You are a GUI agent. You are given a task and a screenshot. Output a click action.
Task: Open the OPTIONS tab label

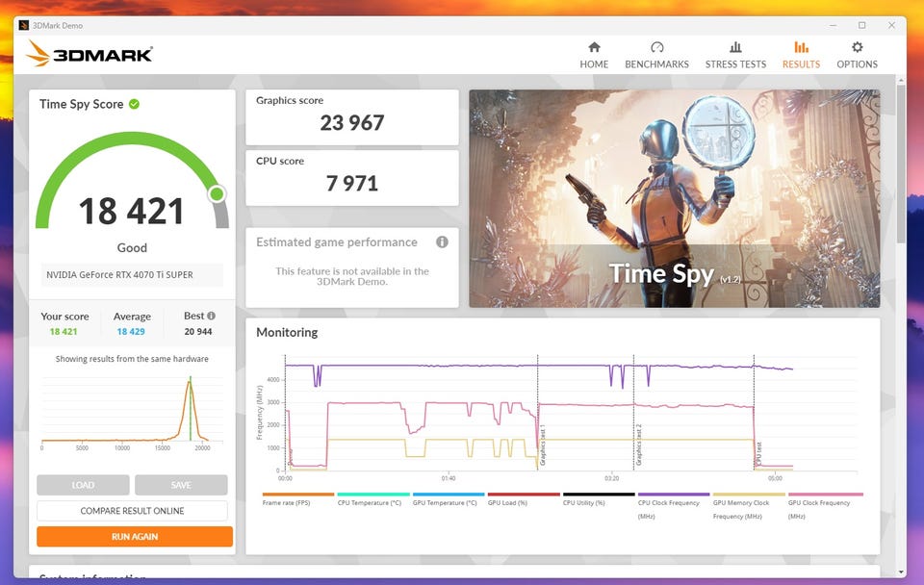[857, 64]
